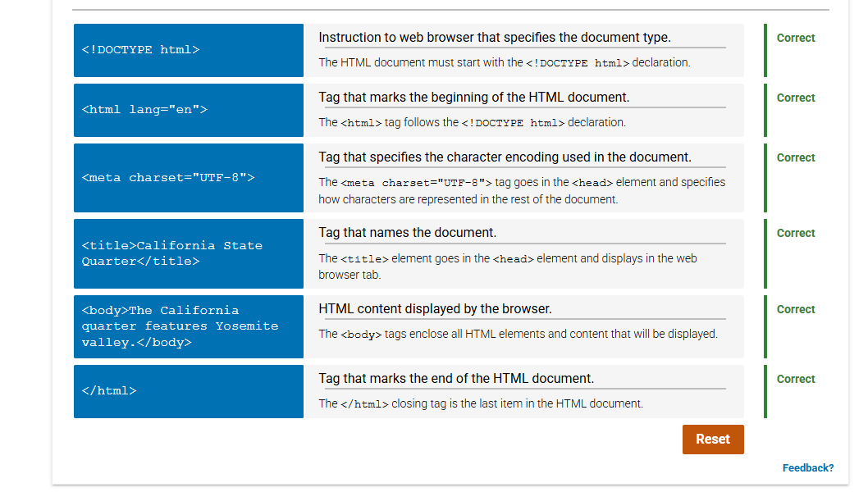
Task: Click 'HTML content displayed by the browser' heading
Action: 435,309
